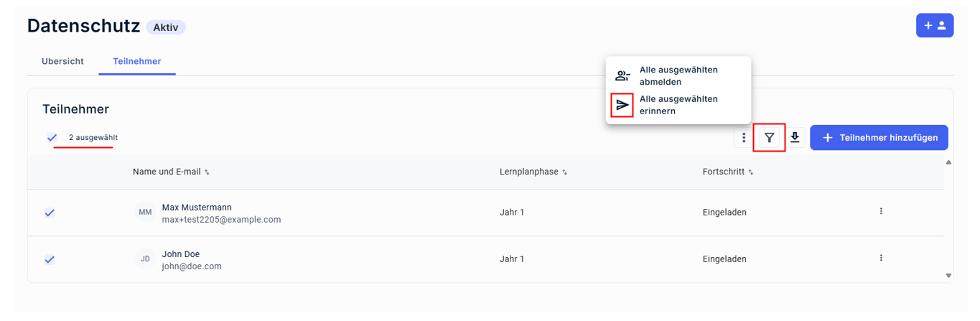Click the unenroll user icon in popup

pos(622,76)
